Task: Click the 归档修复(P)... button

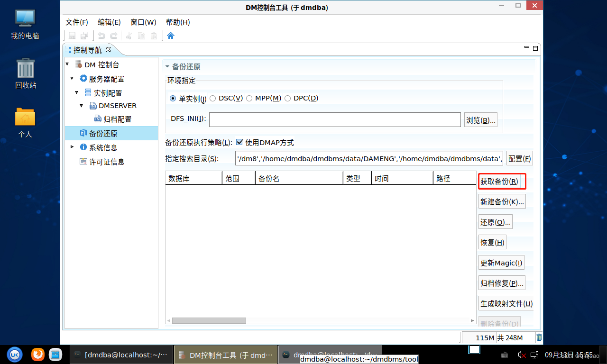Action: [502, 283]
